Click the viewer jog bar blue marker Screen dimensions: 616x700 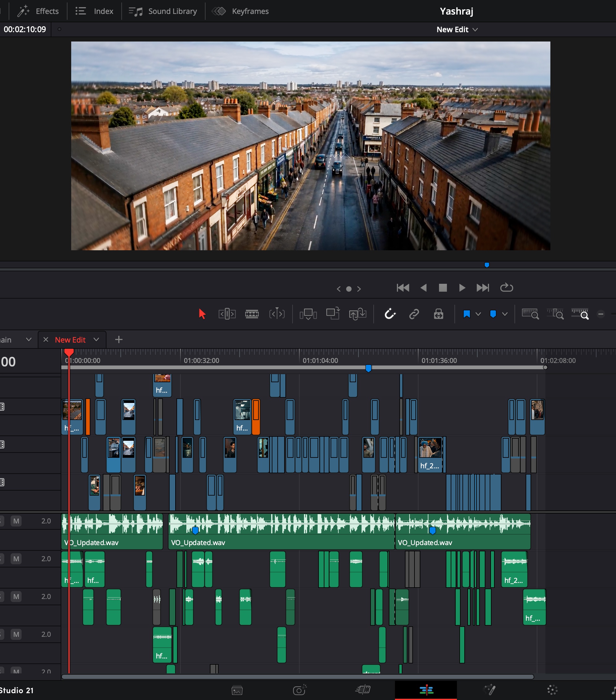click(487, 265)
